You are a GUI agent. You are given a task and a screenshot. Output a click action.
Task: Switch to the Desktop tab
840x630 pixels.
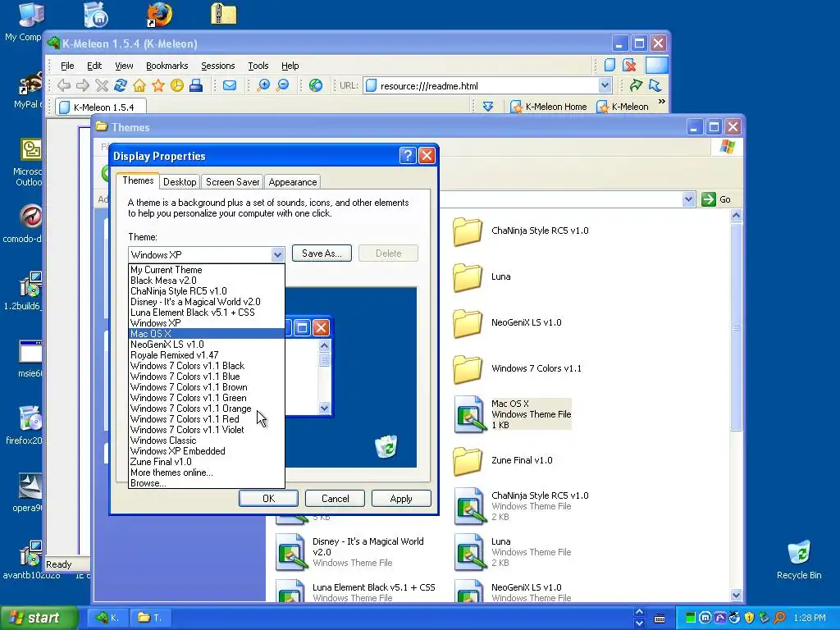pos(180,182)
